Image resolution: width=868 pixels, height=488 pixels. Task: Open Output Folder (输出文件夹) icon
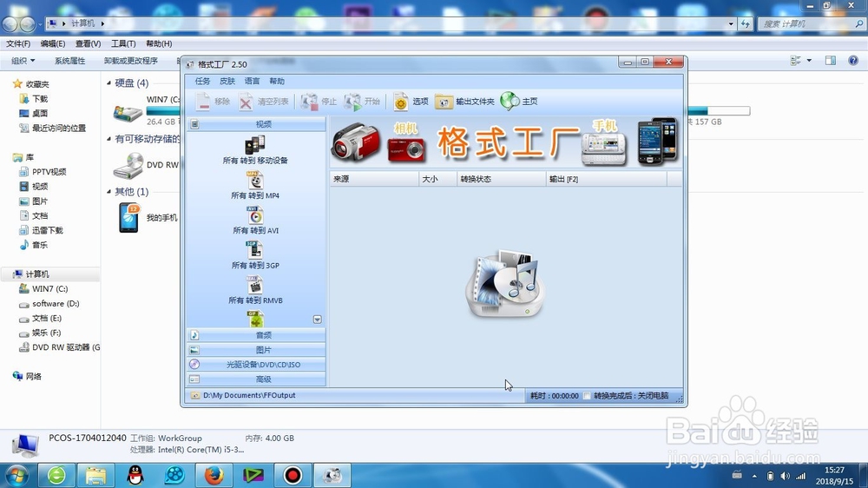pyautogui.click(x=444, y=102)
